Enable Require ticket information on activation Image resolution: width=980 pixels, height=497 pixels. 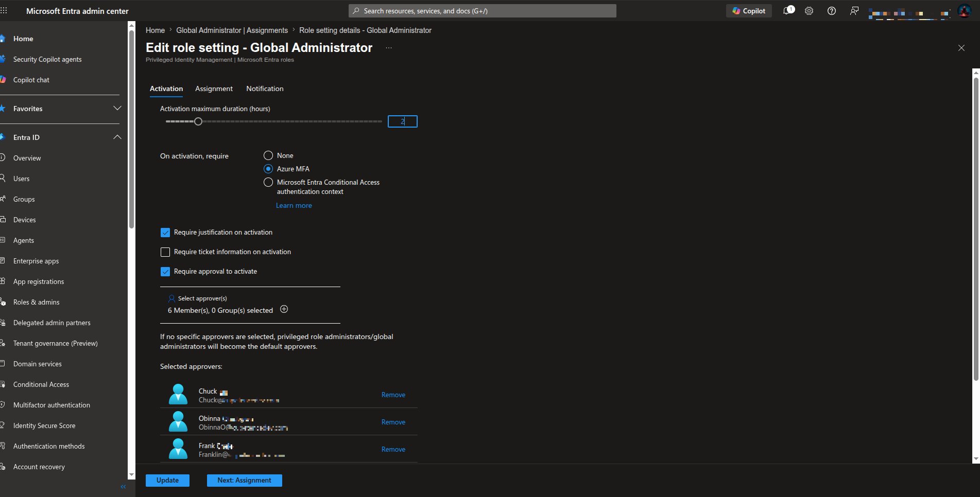[165, 252]
